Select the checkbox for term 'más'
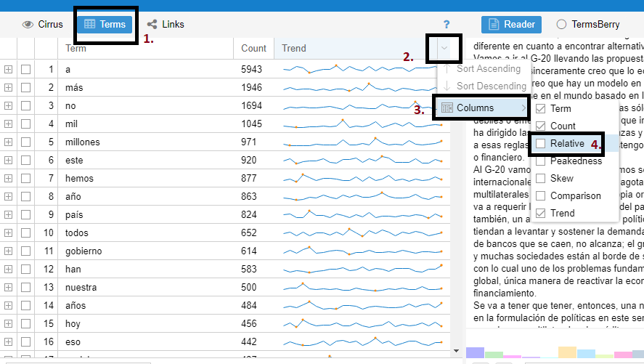This screenshot has height=364, width=644. (26, 87)
